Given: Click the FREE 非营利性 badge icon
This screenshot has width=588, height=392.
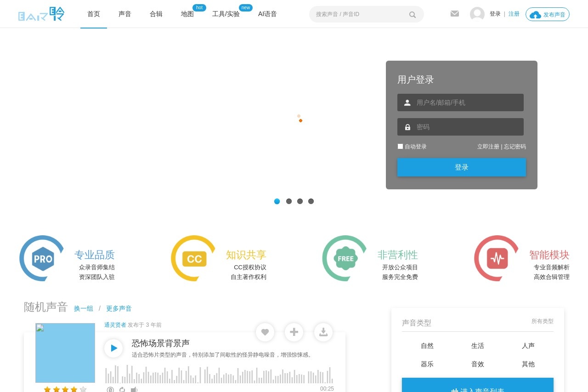Looking at the screenshot, I should tap(345, 258).
